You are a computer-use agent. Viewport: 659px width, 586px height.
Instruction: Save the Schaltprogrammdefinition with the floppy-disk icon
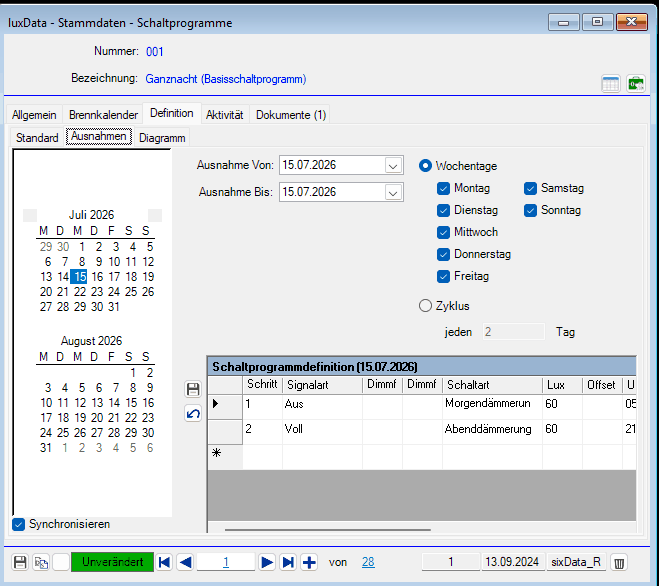(x=193, y=389)
